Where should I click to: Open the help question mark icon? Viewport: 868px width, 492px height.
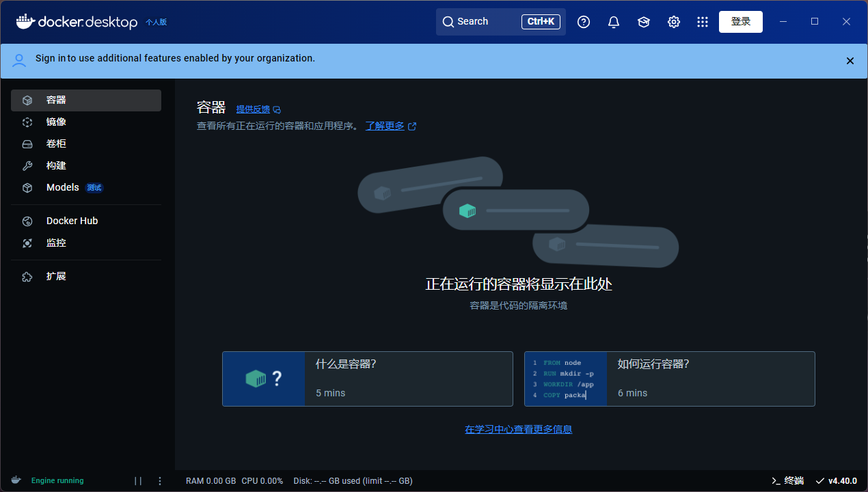pos(584,22)
